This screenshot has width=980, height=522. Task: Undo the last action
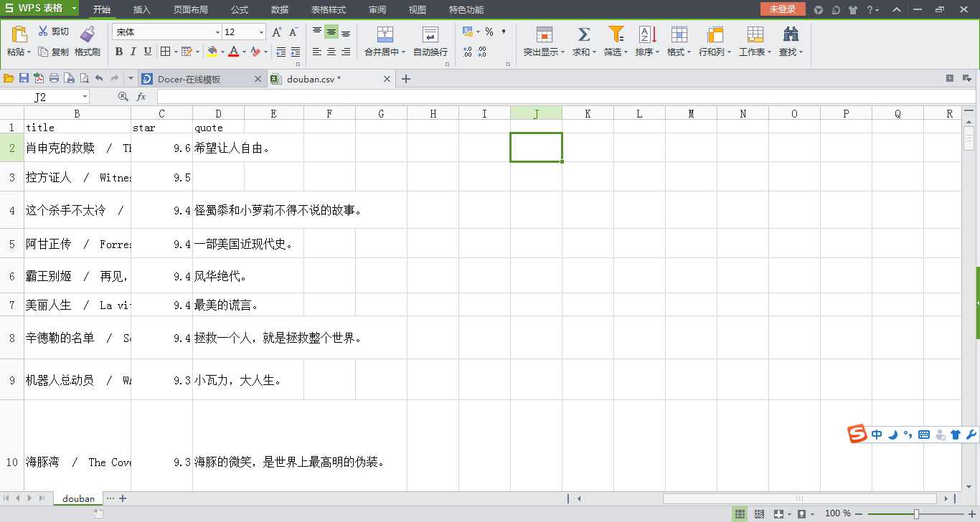coord(99,78)
